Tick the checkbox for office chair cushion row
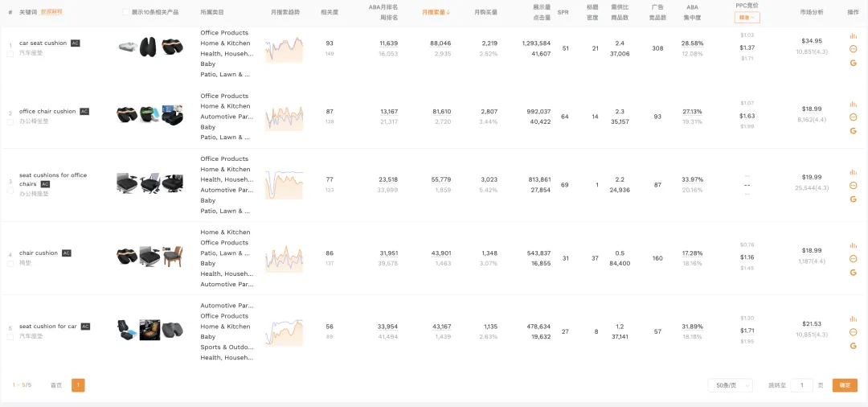The width and height of the screenshot is (868, 407). [x=10, y=122]
